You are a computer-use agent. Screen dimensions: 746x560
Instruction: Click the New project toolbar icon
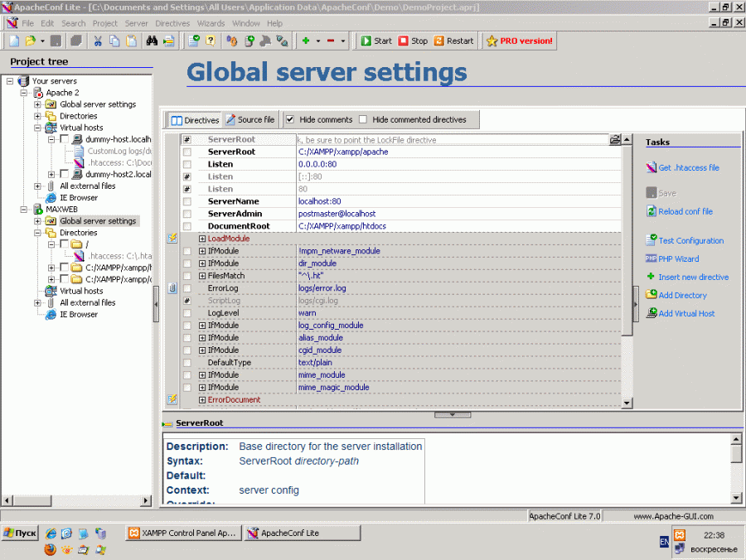click(x=14, y=41)
